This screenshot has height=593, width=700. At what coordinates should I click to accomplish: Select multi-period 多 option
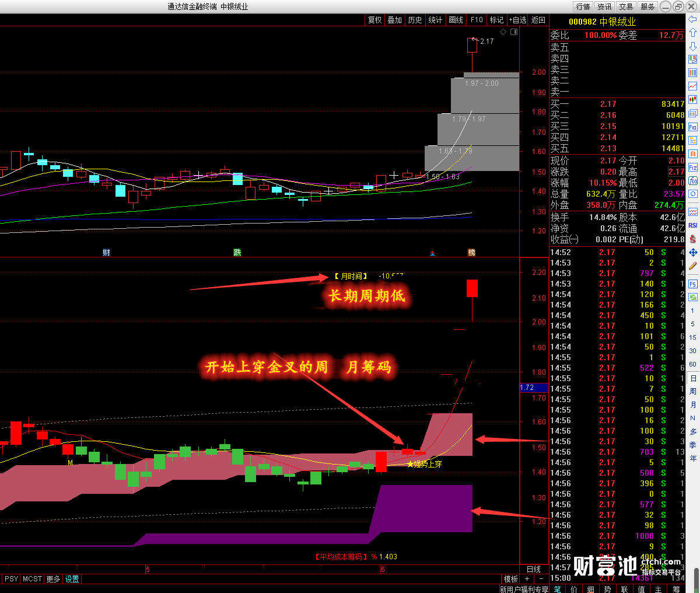(x=693, y=432)
